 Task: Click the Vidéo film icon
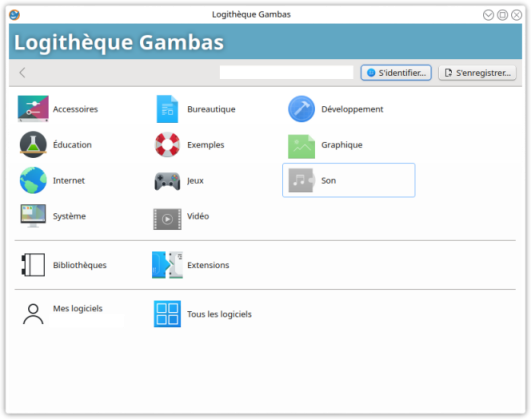[167, 219]
